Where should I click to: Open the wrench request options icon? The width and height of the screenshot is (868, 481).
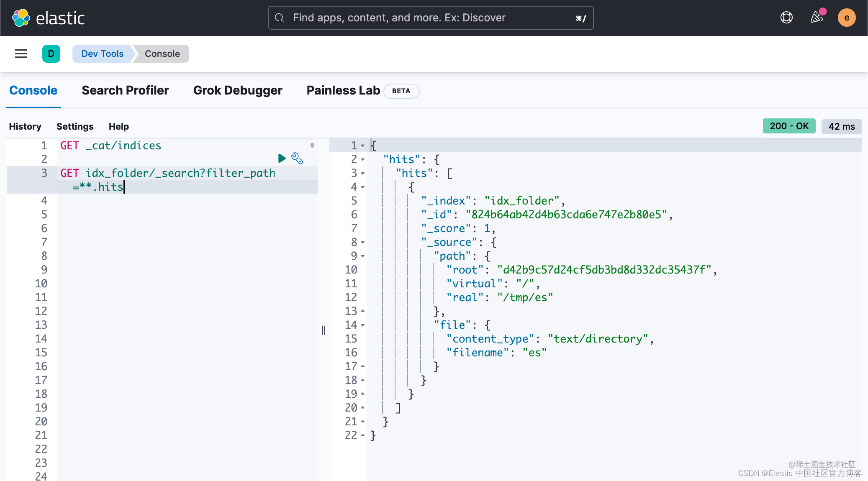coord(297,159)
